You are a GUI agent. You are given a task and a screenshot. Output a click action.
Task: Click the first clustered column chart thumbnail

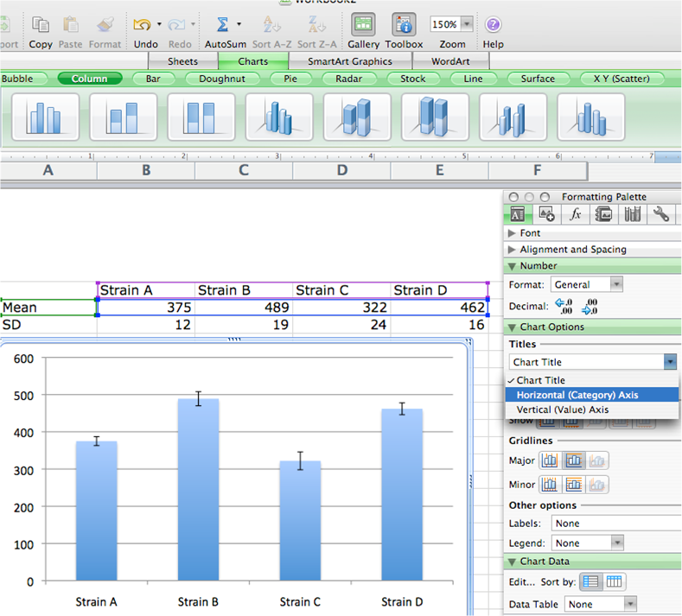point(45,117)
